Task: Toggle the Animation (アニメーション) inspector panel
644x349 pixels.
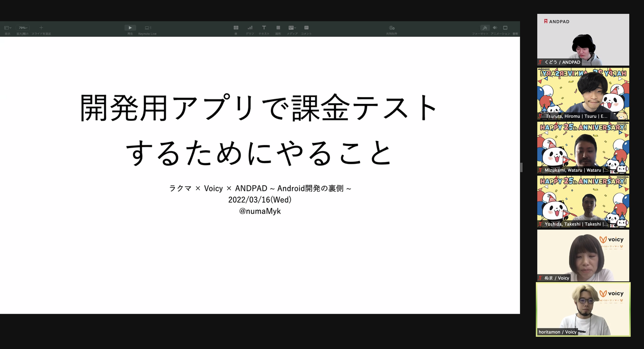Action: pyautogui.click(x=495, y=28)
